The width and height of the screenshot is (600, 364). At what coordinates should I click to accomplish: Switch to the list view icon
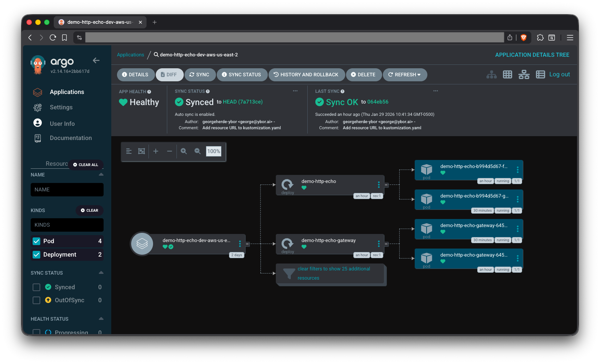540,75
